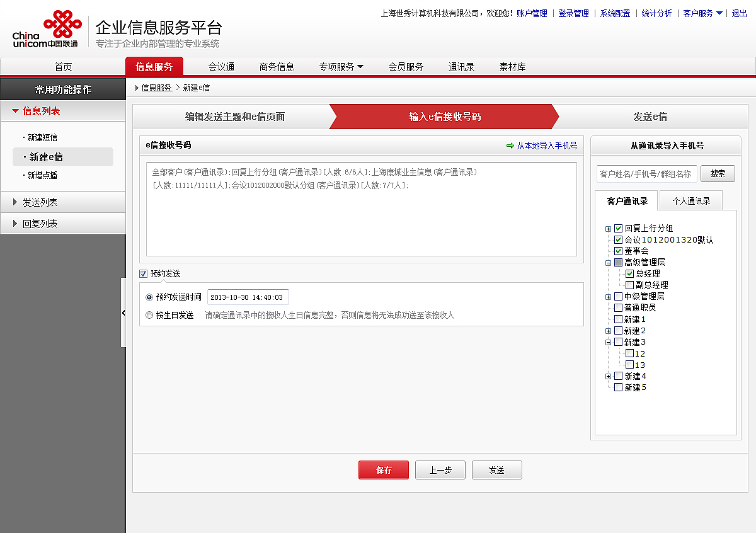The width and height of the screenshot is (756, 533).
Task: Collapse the 新建3 tree node
Action: click(x=607, y=341)
